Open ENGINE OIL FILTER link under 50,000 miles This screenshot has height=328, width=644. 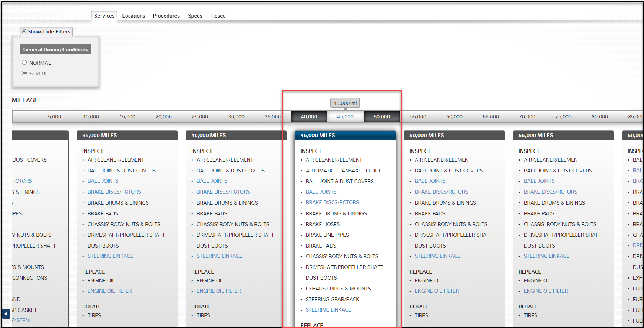(437, 291)
